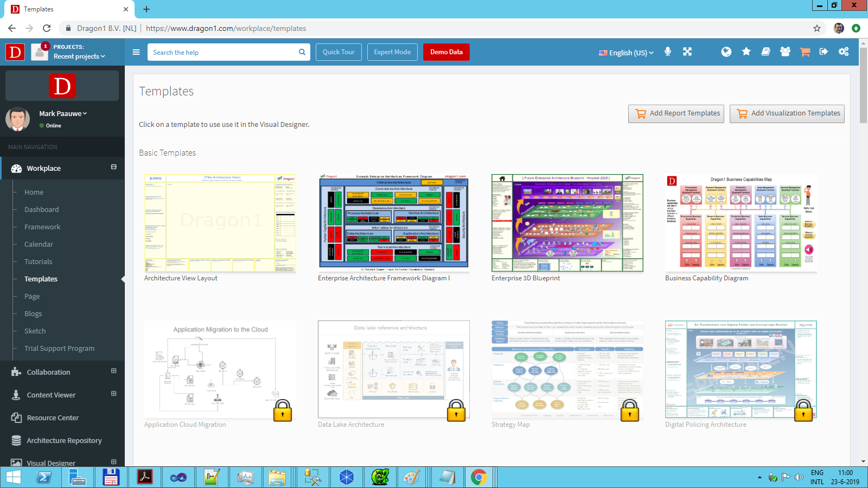The width and height of the screenshot is (868, 488).
Task: Expand the Content Viewer section
Action: (113, 394)
